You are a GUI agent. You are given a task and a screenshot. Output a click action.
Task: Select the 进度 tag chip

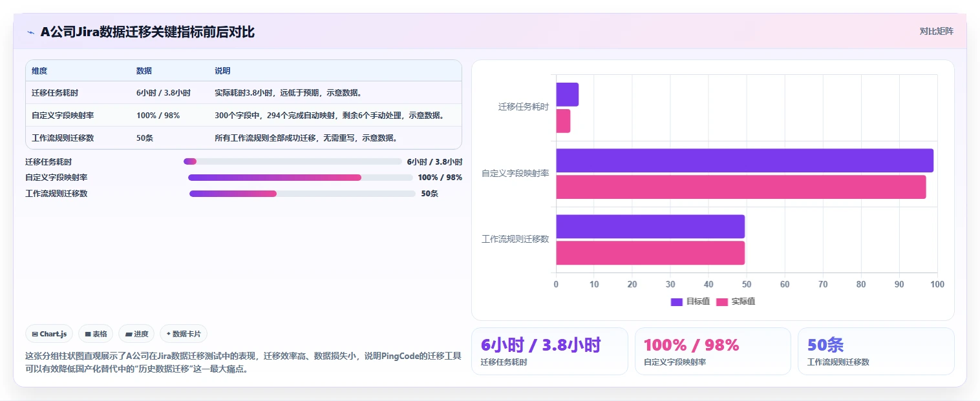pyautogui.click(x=136, y=334)
